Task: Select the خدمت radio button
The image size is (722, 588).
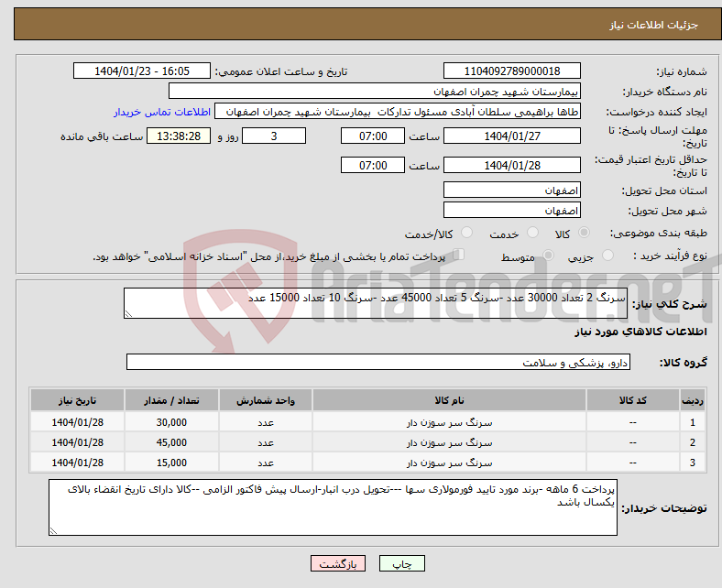Action: pos(532,233)
